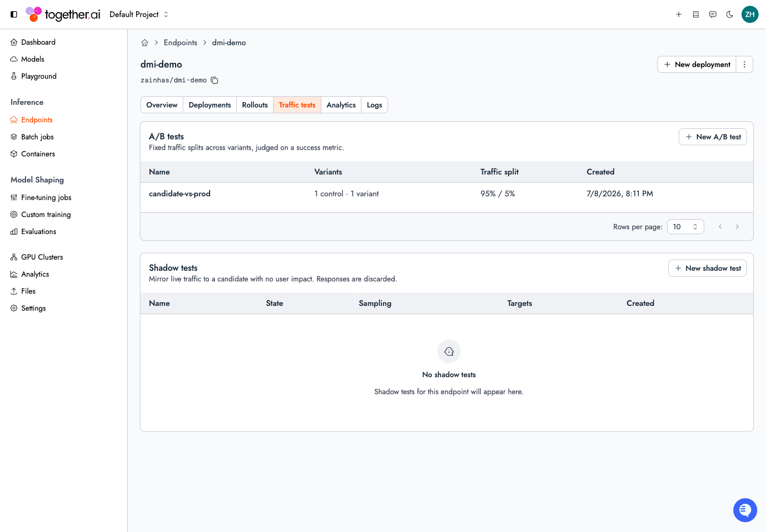Image resolution: width=766 pixels, height=532 pixels.
Task: Open the docs book icon
Action: coord(696,14)
